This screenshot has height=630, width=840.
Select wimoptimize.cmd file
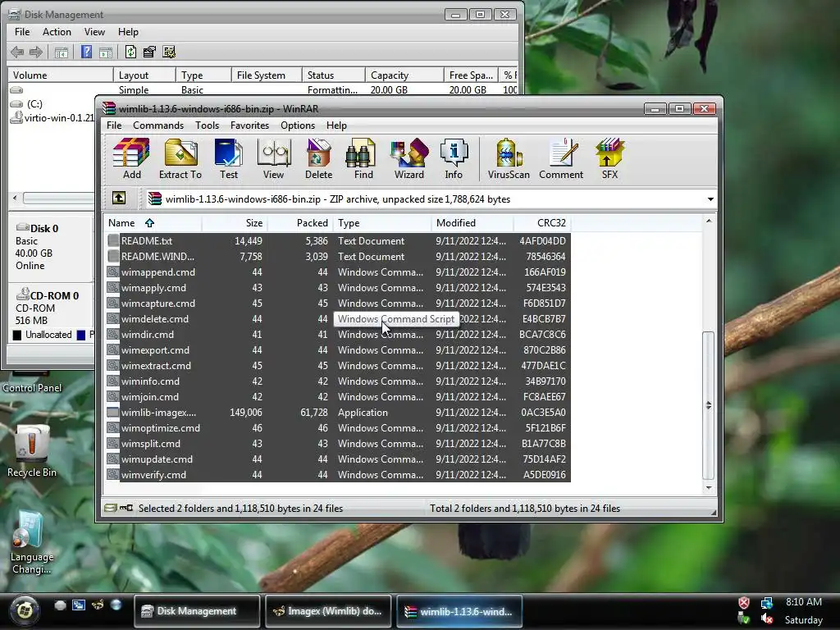(338, 428)
